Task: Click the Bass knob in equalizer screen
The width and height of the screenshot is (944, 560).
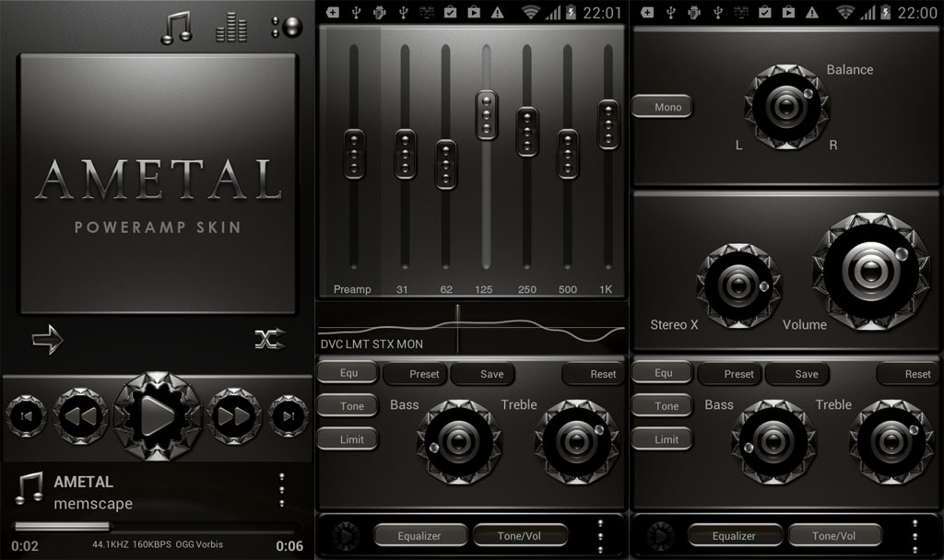Action: click(459, 442)
